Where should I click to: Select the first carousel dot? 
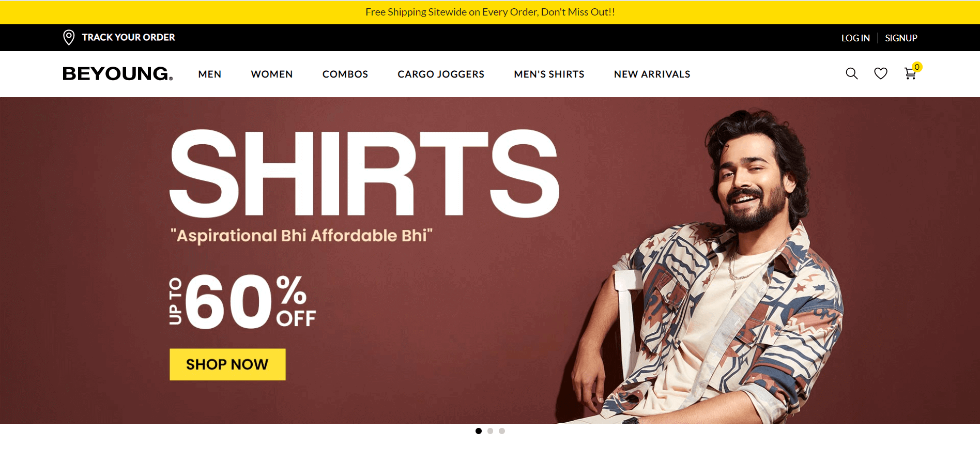click(479, 431)
